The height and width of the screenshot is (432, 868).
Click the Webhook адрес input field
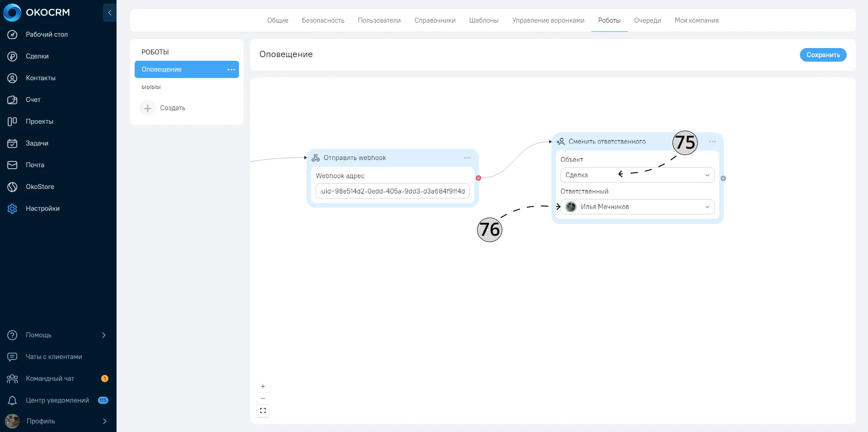tap(392, 191)
